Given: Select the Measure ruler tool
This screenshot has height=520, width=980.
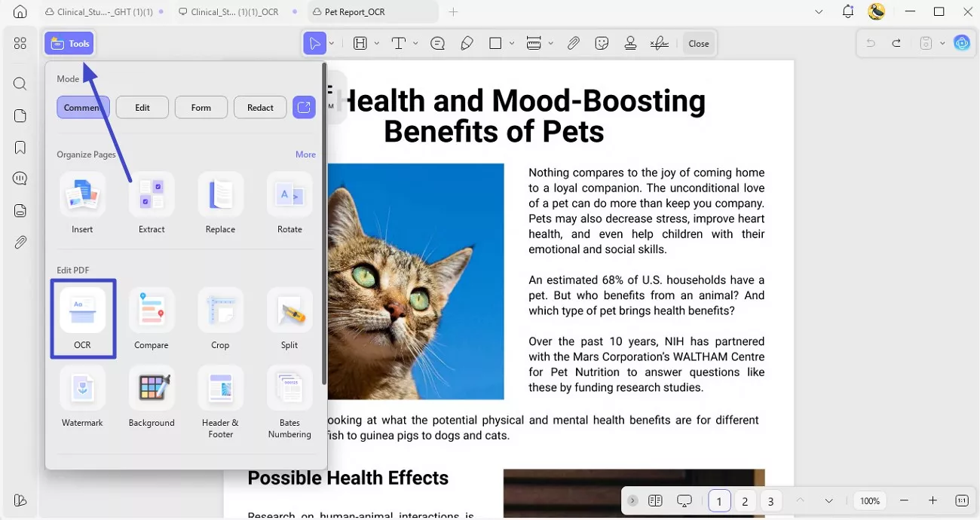Looking at the screenshot, I should (534, 44).
